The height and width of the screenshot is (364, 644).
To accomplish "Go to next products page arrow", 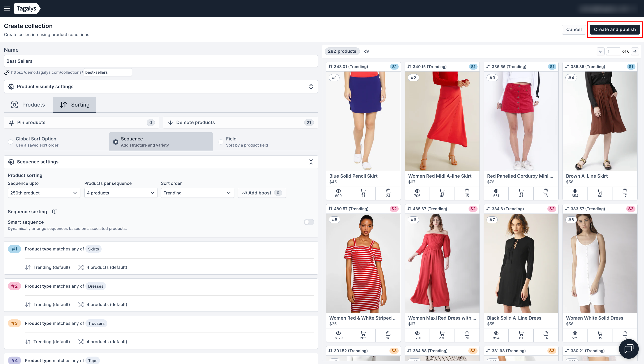I will [x=635, y=51].
